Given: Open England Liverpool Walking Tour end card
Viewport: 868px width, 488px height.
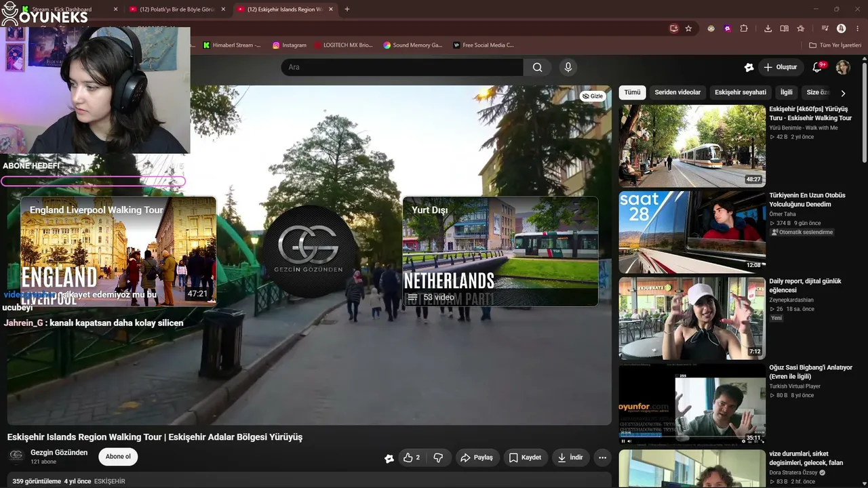Looking at the screenshot, I should tap(118, 251).
